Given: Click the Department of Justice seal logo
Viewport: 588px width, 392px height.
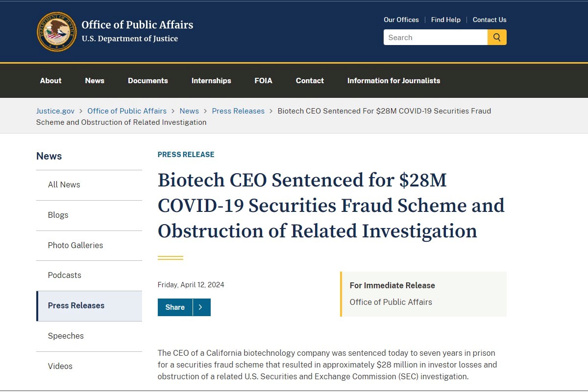Looking at the screenshot, I should (x=56, y=32).
